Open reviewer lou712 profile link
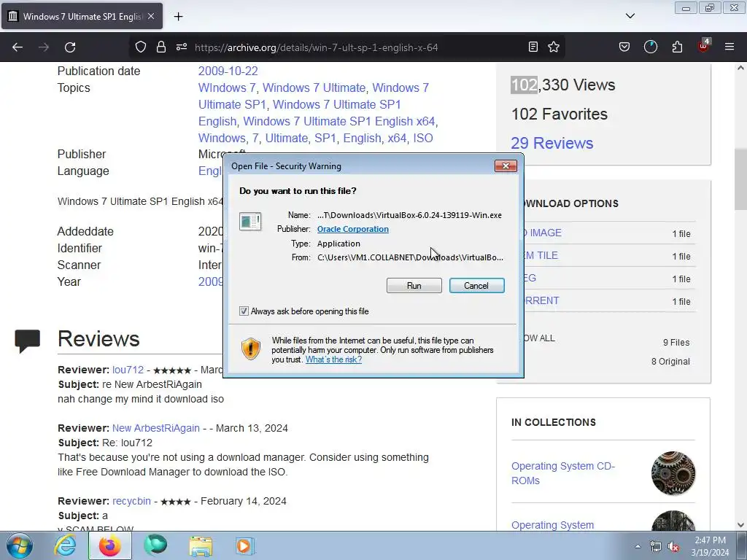This screenshot has width=747, height=560. [128, 370]
